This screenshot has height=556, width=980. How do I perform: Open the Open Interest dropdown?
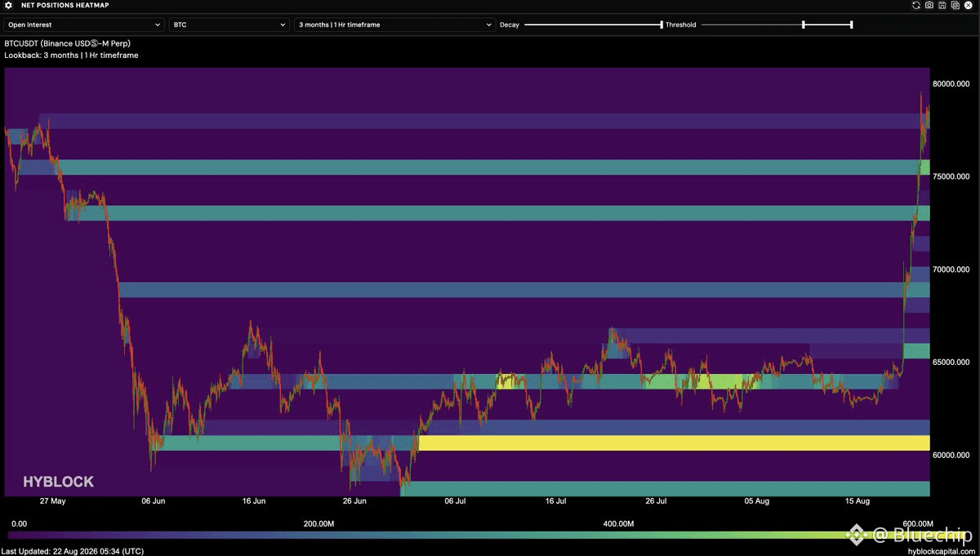click(84, 24)
